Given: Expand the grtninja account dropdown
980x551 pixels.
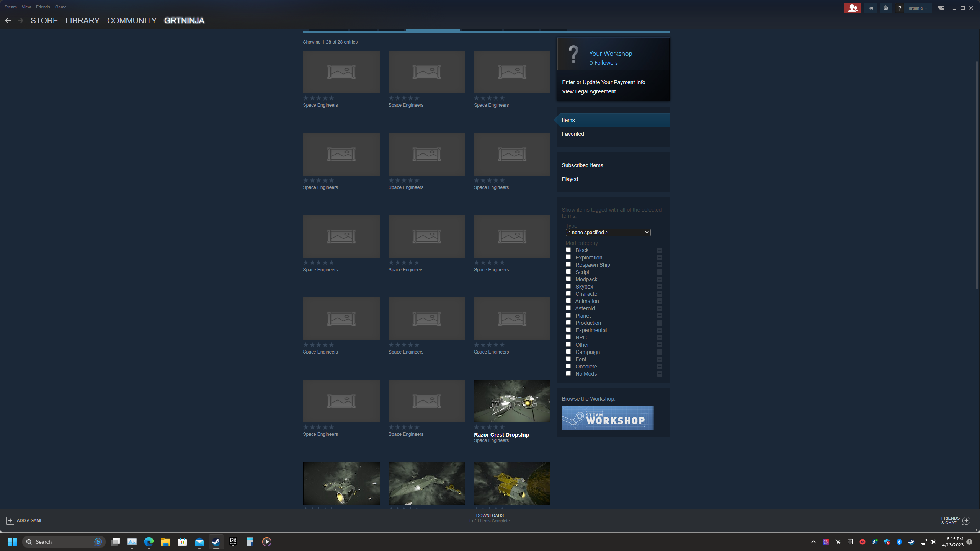Looking at the screenshot, I should click(x=918, y=8).
